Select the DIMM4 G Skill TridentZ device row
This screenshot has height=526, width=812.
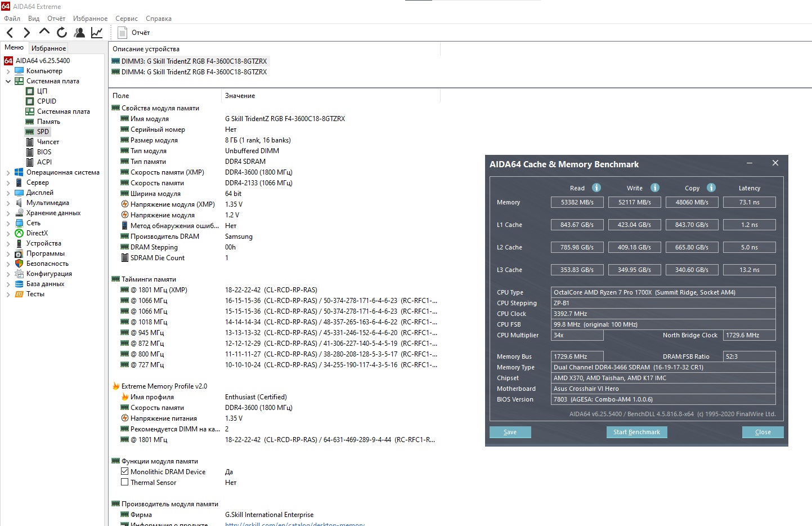pos(190,72)
